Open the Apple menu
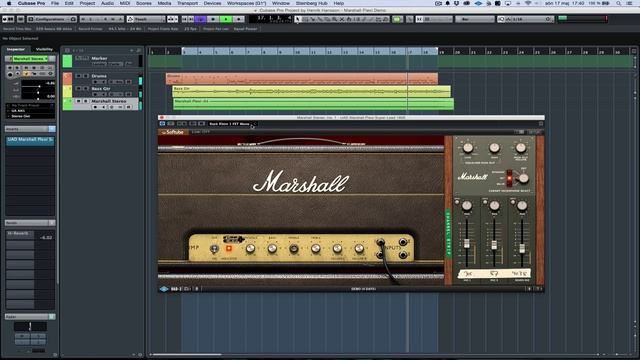This screenshot has width=640, height=360. (x=9, y=3)
